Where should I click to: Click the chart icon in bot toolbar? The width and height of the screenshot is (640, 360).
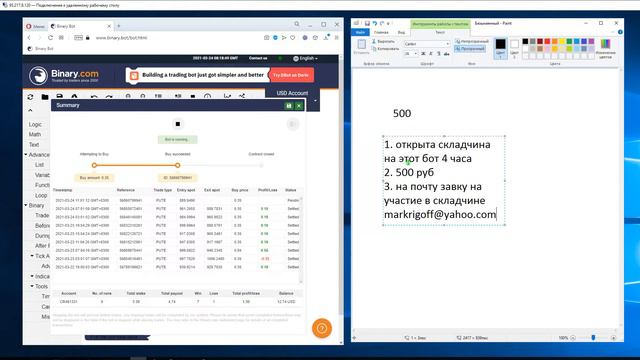pyautogui.click(x=227, y=96)
